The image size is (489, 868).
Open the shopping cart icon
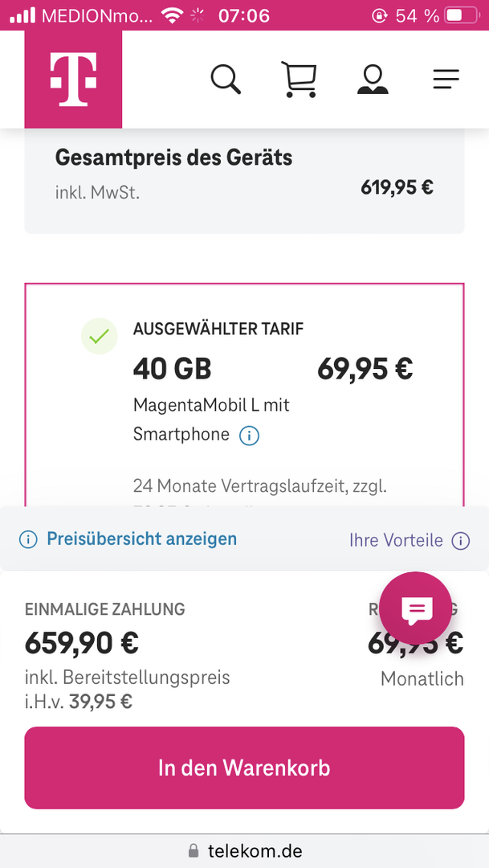[x=299, y=79]
